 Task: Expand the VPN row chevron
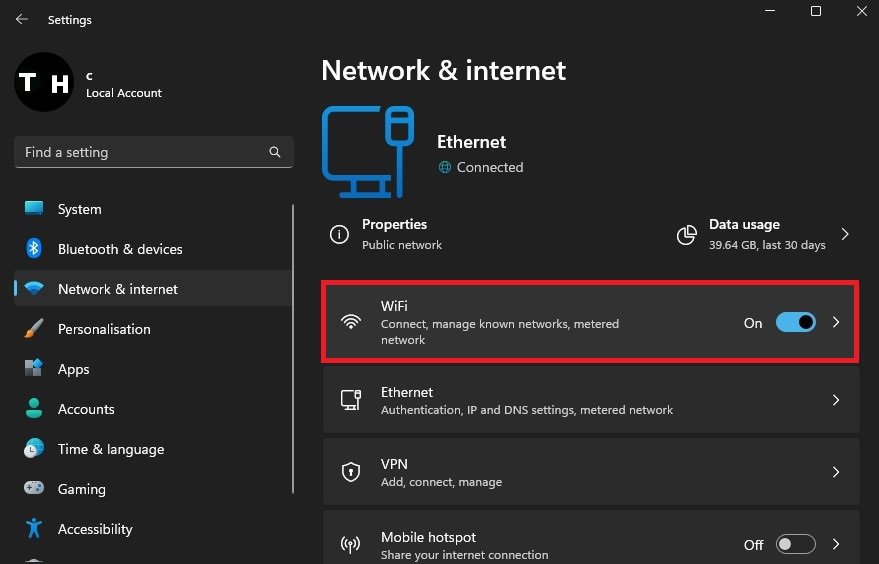[x=837, y=472]
